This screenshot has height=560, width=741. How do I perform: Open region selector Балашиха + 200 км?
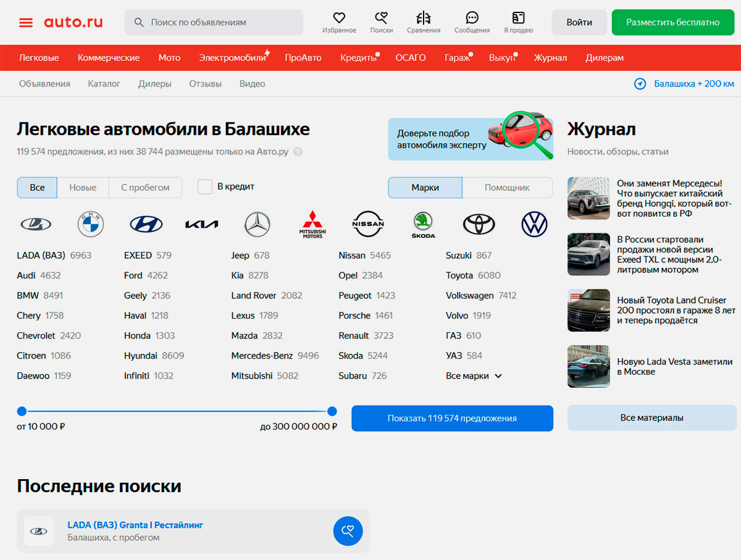[x=685, y=84]
